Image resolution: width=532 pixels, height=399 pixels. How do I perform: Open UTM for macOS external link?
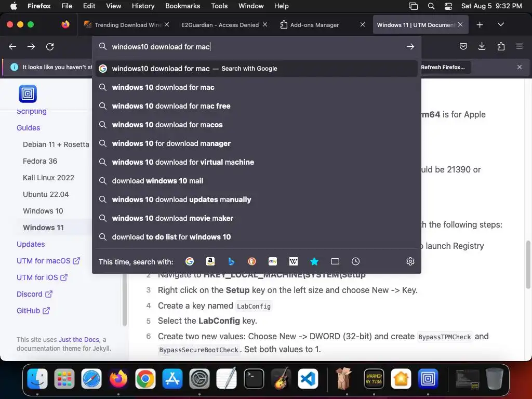point(48,261)
